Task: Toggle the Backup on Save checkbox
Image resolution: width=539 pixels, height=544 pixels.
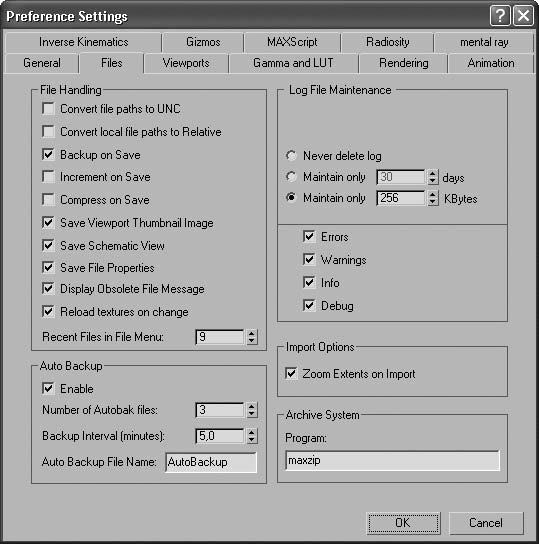Action: (48, 154)
